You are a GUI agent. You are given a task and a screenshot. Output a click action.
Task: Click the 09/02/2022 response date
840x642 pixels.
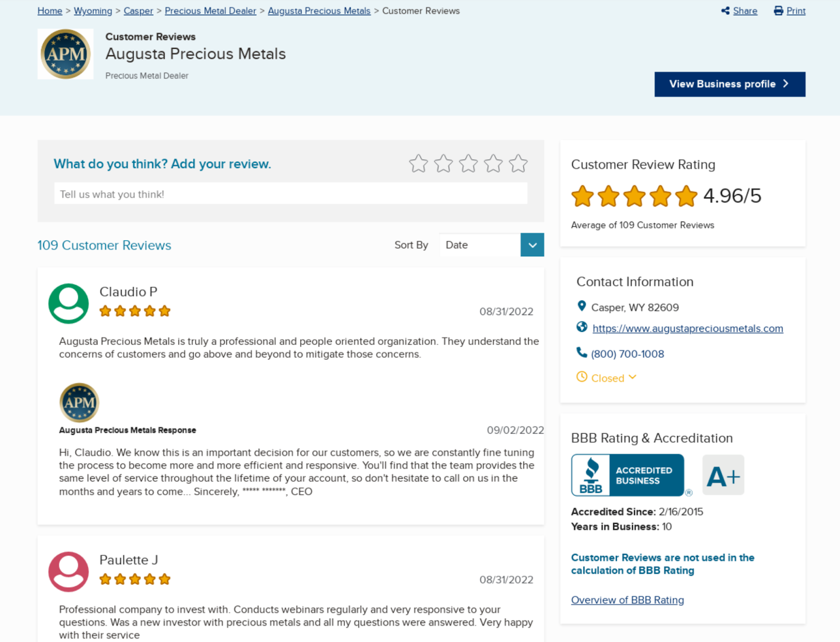point(516,430)
